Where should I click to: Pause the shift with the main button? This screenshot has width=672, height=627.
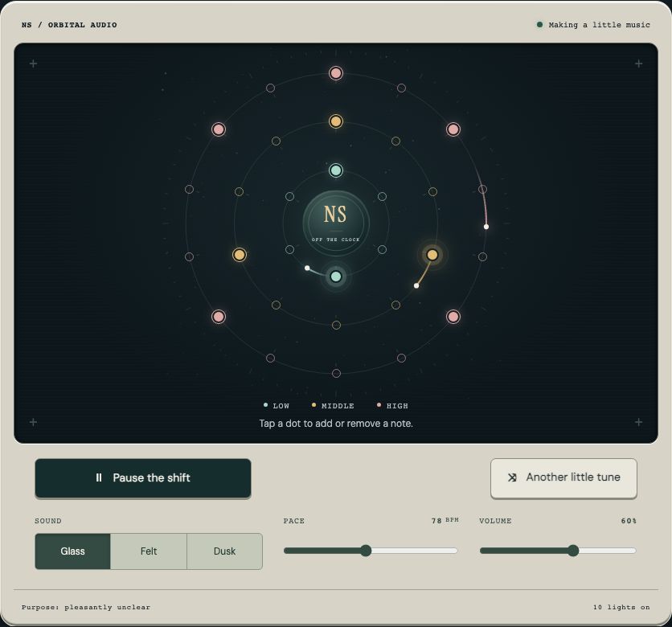143,477
